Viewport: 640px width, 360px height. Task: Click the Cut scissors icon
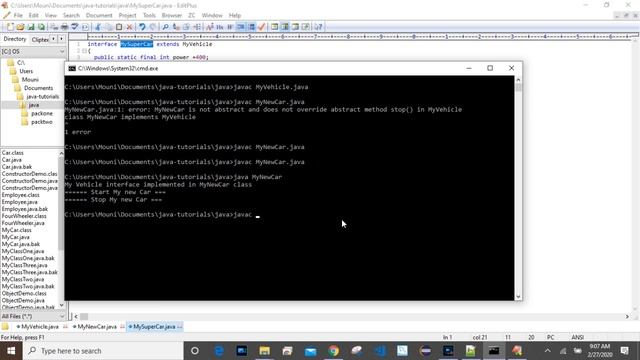point(98,27)
